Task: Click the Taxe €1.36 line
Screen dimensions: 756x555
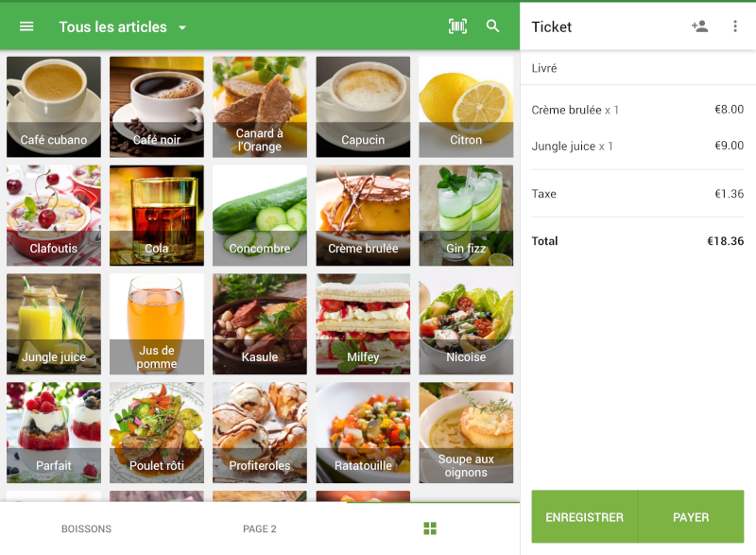Action: (637, 194)
